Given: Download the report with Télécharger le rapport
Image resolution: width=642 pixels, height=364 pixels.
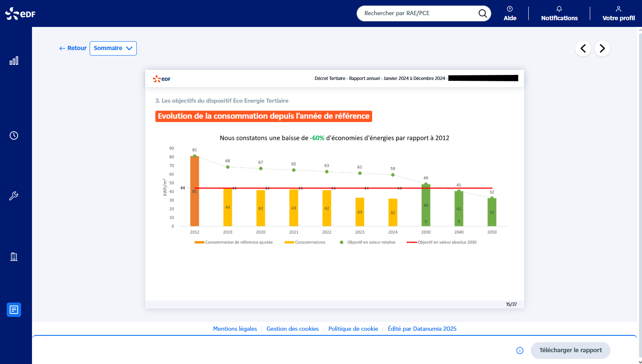Looking at the screenshot, I should [570, 351].
